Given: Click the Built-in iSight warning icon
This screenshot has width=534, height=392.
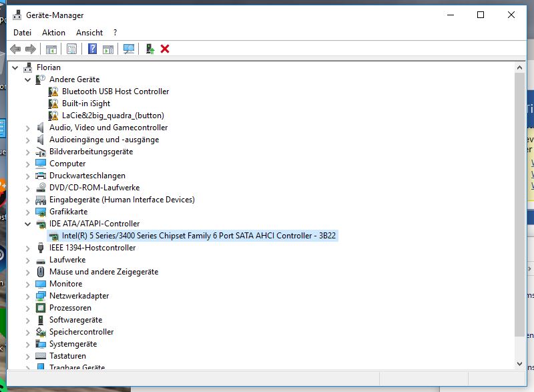Looking at the screenshot, I should pyautogui.click(x=53, y=104).
